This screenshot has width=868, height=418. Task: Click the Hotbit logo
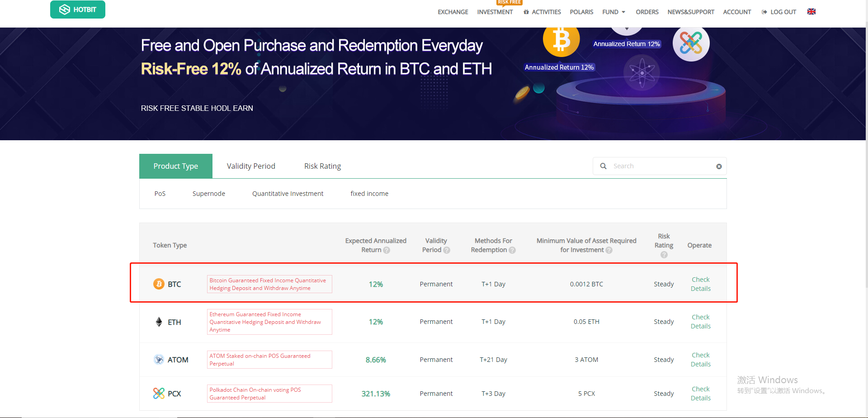coord(78,9)
